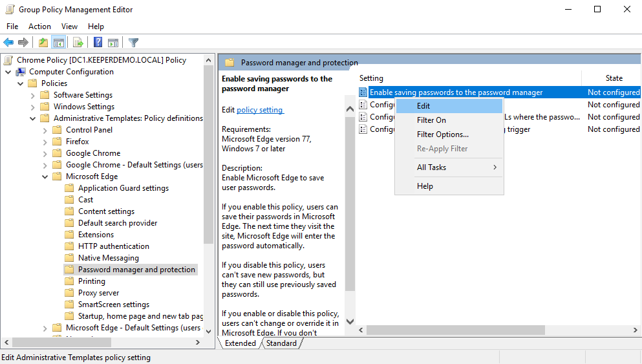The width and height of the screenshot is (642, 364).
Task: Click the State column header
Action: tap(614, 78)
